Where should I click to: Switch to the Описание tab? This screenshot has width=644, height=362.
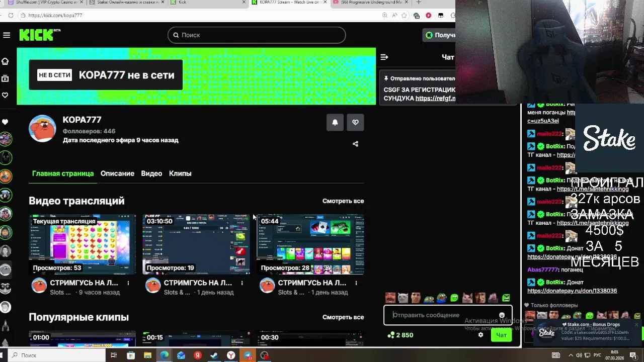pos(117,173)
